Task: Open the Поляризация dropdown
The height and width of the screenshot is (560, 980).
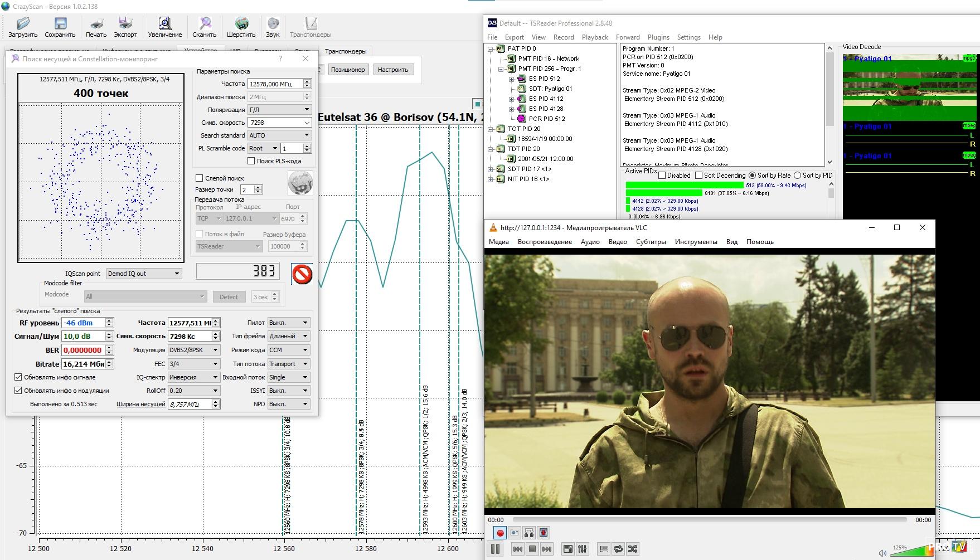Action: (x=279, y=110)
